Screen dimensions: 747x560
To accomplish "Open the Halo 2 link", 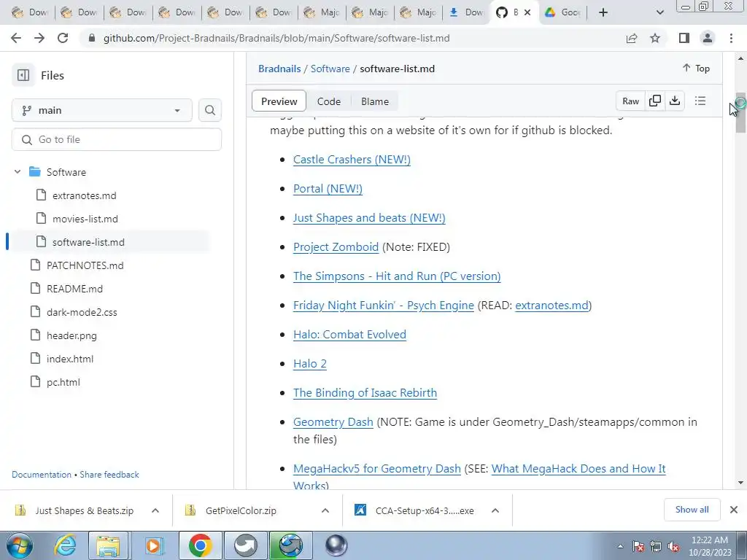I will click(309, 363).
